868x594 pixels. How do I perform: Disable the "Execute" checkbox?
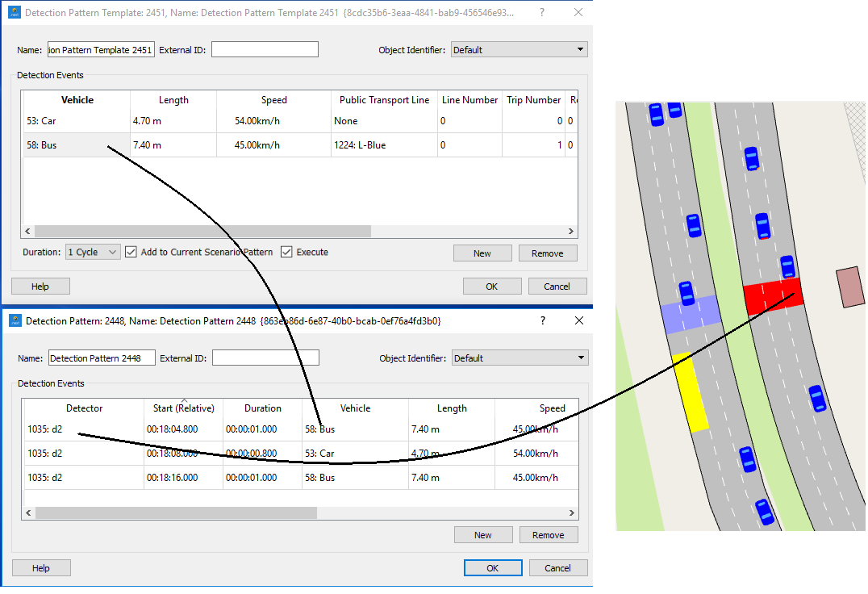coord(287,251)
